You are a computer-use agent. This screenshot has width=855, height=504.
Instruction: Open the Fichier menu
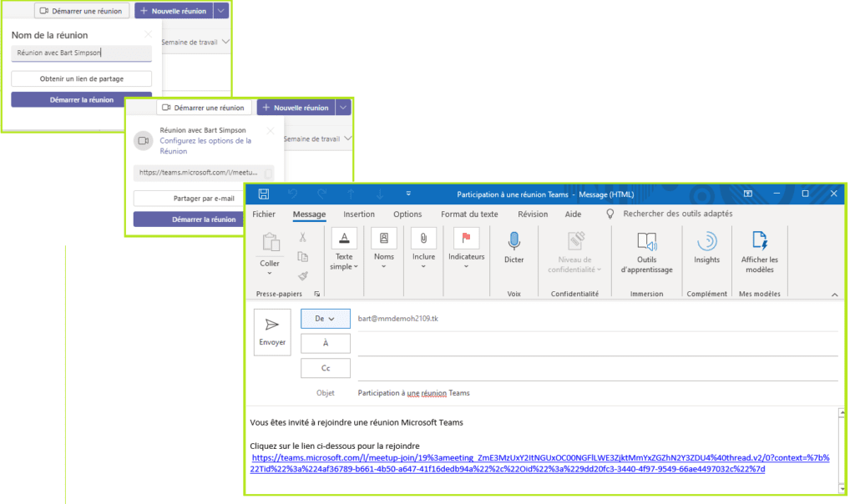(264, 214)
